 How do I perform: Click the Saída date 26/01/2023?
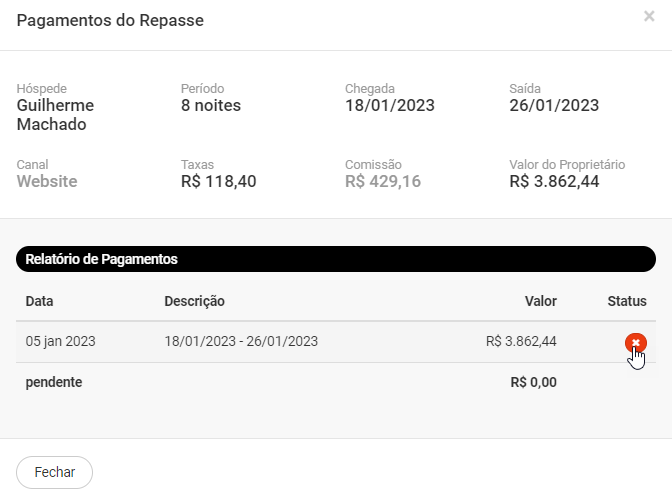tap(554, 105)
